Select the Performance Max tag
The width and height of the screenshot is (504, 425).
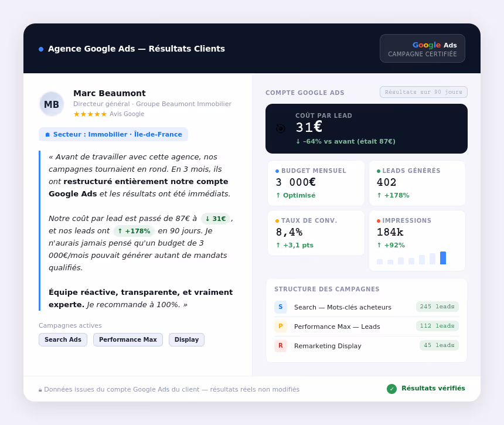point(128,339)
